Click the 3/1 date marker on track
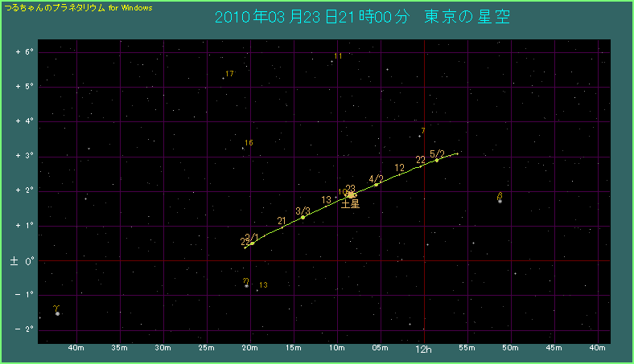The width and height of the screenshot is (634, 364). 252,243
